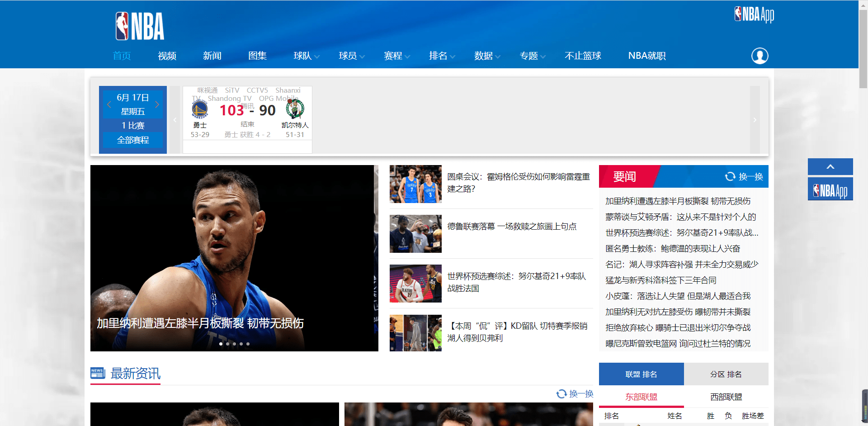This screenshot has height=426, width=868.
Task: Open article 德鲁联赛落幕 一场救赎之旅
Action: (512, 226)
